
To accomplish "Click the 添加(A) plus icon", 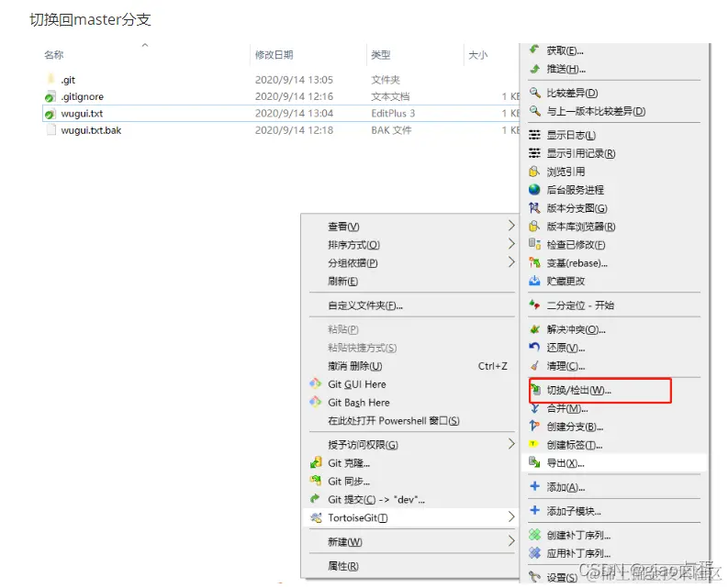I will 534,486.
